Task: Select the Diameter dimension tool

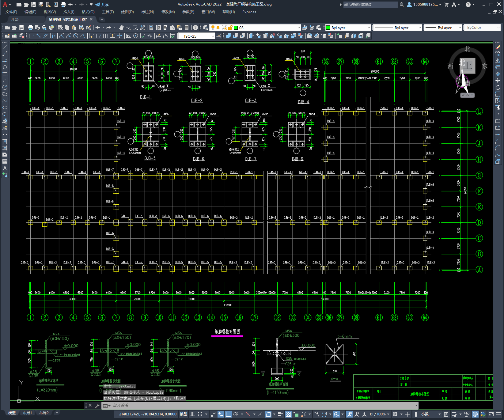Action: coord(76,36)
